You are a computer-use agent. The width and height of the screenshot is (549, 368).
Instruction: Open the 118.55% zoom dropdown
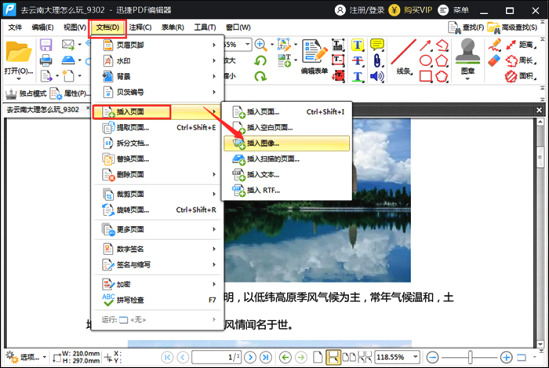coord(415,357)
